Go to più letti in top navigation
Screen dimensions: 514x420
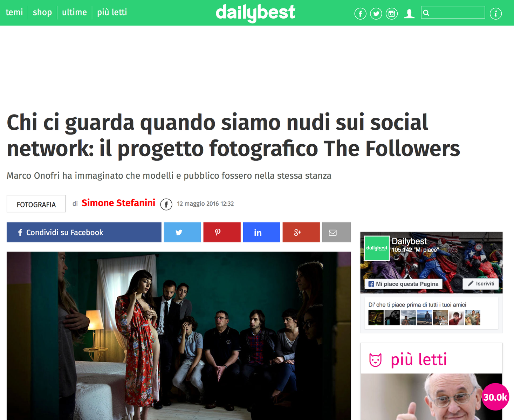click(x=112, y=12)
